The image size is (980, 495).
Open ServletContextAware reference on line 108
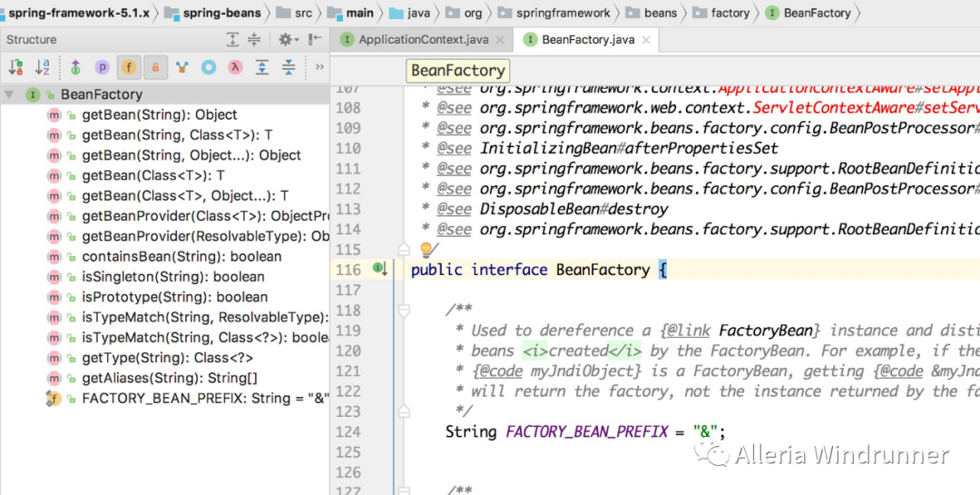click(x=835, y=108)
